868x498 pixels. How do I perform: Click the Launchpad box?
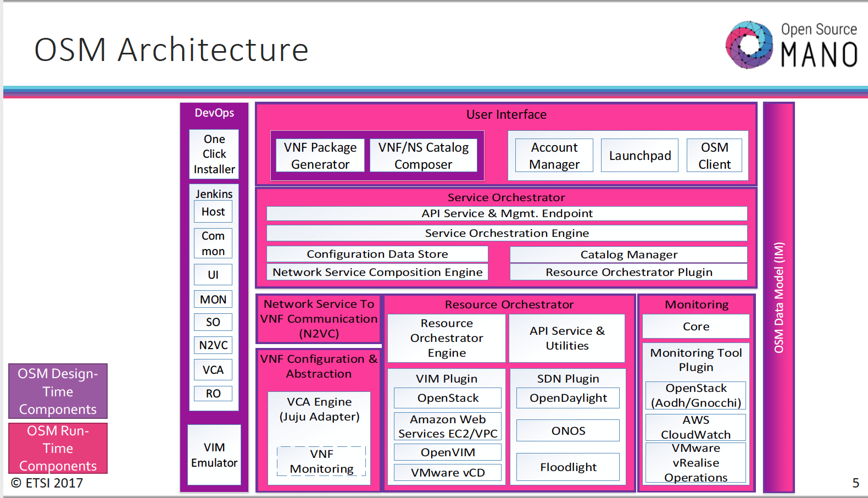tap(639, 156)
